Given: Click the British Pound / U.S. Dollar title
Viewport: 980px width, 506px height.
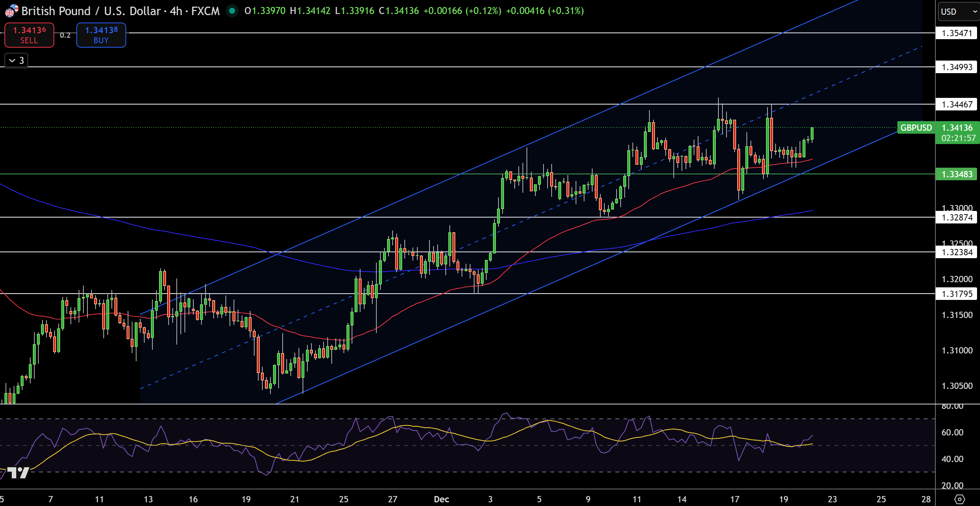Looking at the screenshot, I should tap(90, 11).
